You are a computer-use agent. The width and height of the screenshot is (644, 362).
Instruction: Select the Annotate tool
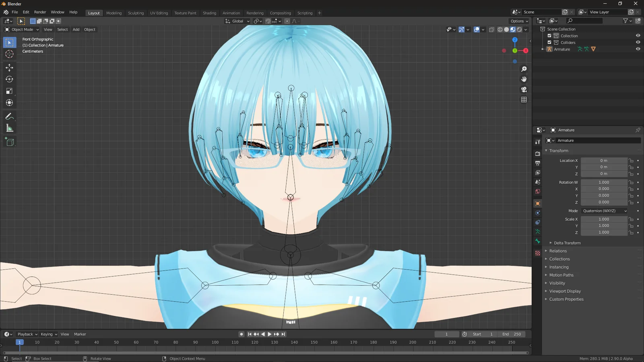click(x=10, y=117)
